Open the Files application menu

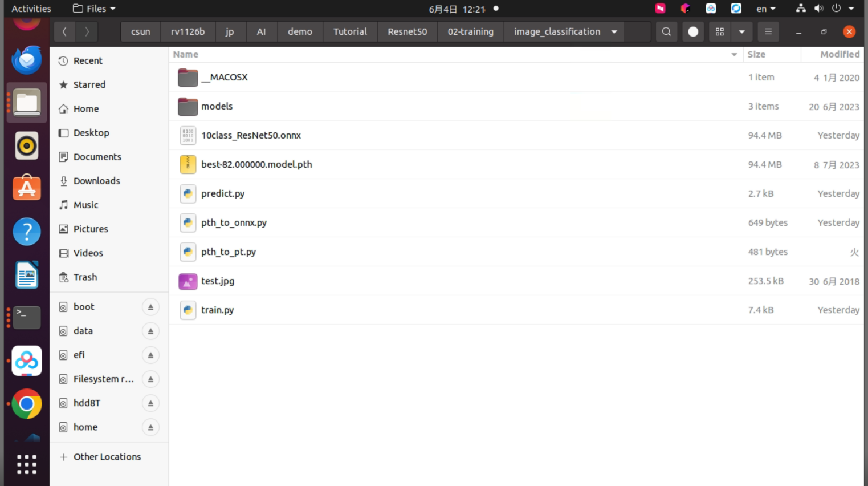tap(95, 9)
